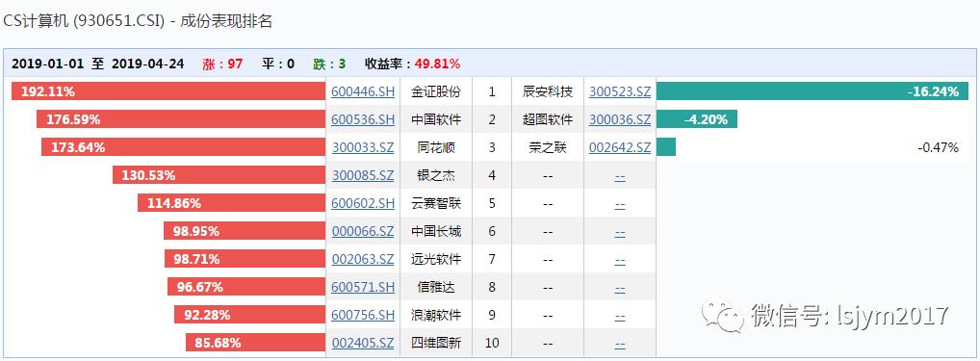Select stock name 银之杰

pos(436,175)
